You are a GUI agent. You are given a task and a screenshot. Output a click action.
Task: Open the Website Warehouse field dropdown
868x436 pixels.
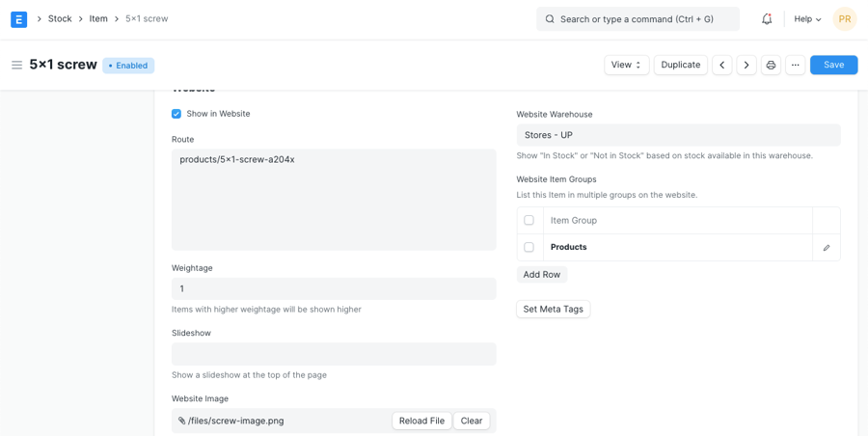point(678,136)
